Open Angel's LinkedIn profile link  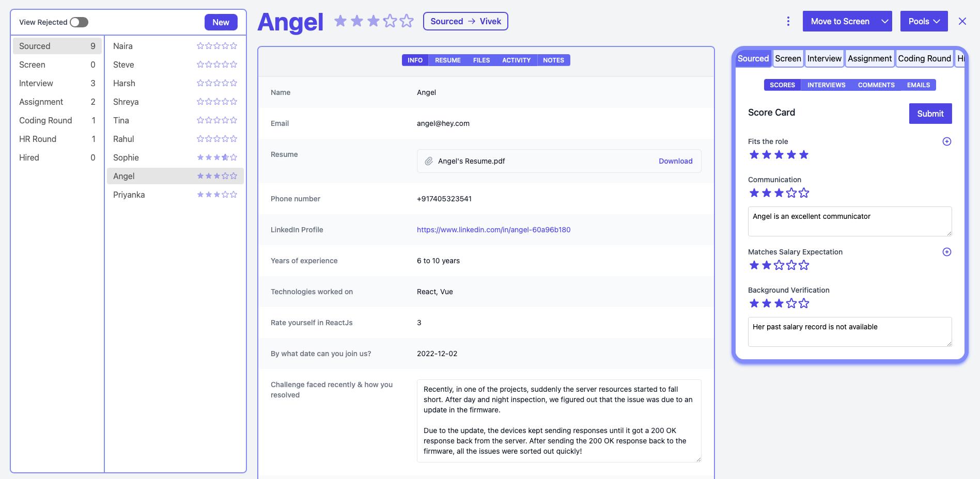pyautogui.click(x=493, y=230)
